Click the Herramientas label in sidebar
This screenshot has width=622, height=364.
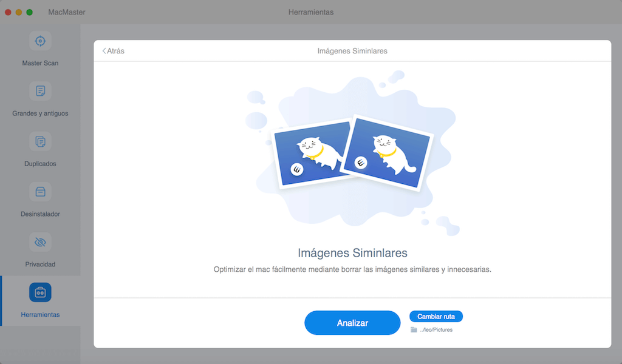coord(40,314)
